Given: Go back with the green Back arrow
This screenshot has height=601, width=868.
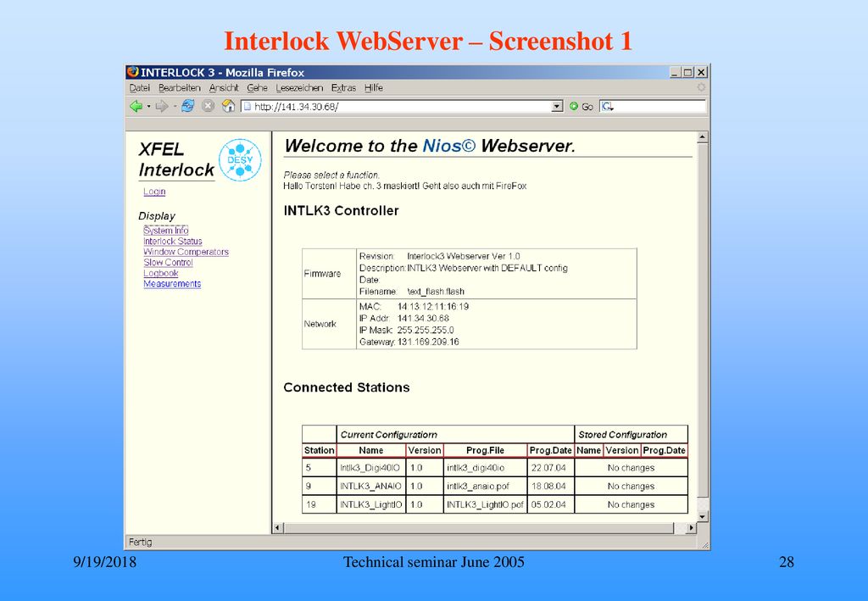Looking at the screenshot, I should coord(136,106).
